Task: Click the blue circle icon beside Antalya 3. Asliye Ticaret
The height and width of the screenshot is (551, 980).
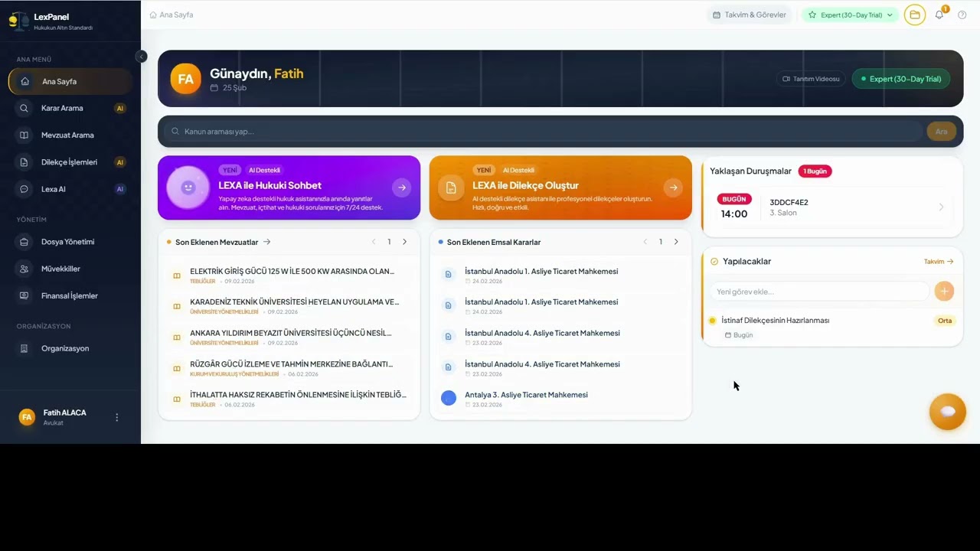Action: (x=449, y=398)
